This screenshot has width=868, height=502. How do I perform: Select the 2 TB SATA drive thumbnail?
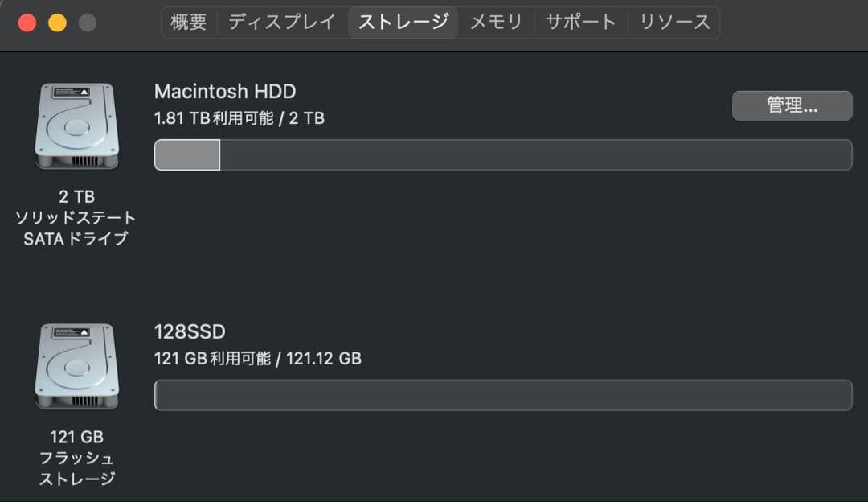[76, 125]
